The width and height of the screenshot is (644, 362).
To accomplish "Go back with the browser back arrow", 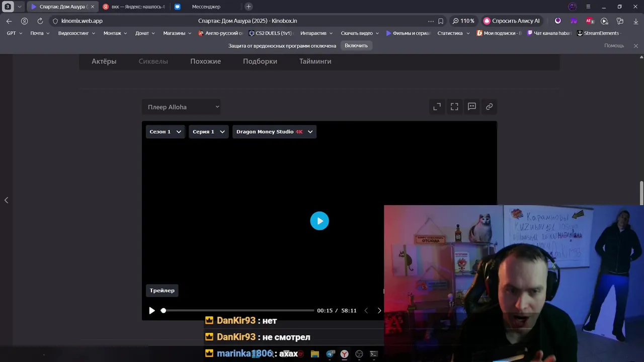I will (x=9, y=21).
